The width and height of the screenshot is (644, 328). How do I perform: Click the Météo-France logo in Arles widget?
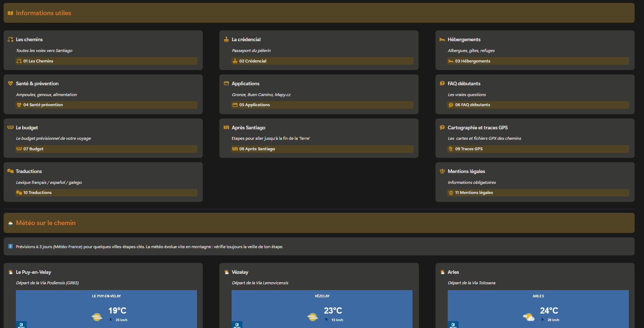[453, 325]
